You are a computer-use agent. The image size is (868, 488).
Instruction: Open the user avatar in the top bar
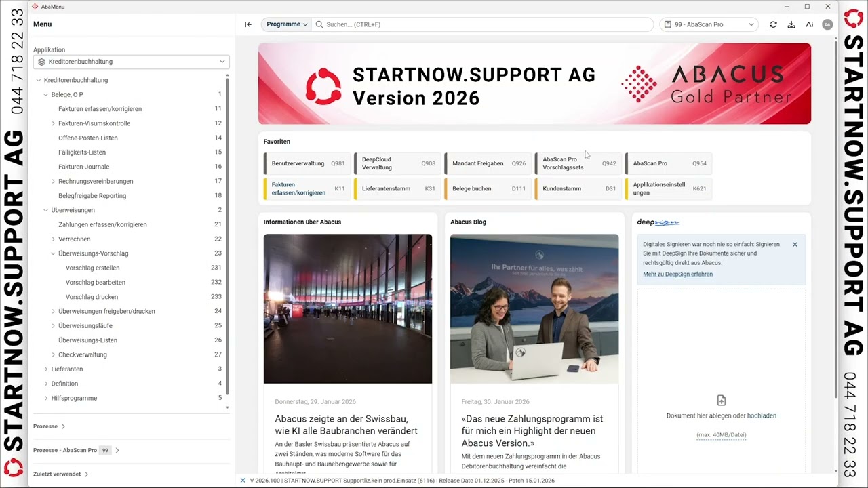pos(827,24)
